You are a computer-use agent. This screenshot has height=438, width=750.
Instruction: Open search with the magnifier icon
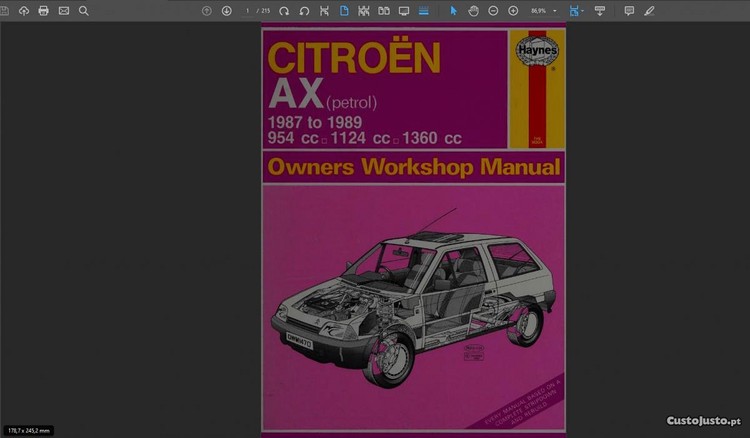(84, 10)
